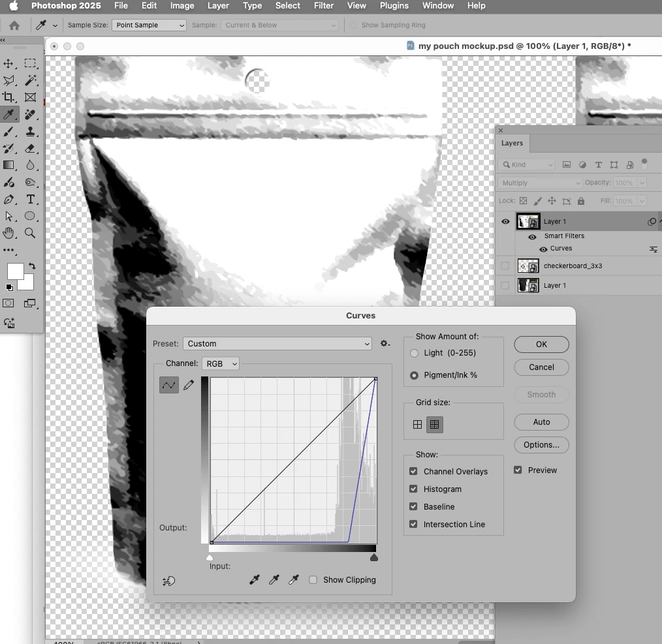Select the Eyedropper tool in toolbar
Viewport: 662px width, 644px height.
point(8,114)
